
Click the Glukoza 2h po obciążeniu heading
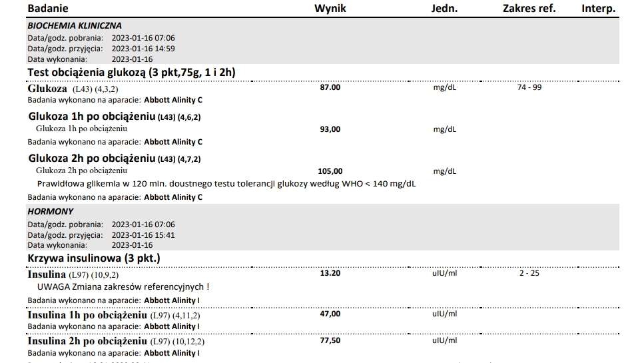[x=114, y=159]
